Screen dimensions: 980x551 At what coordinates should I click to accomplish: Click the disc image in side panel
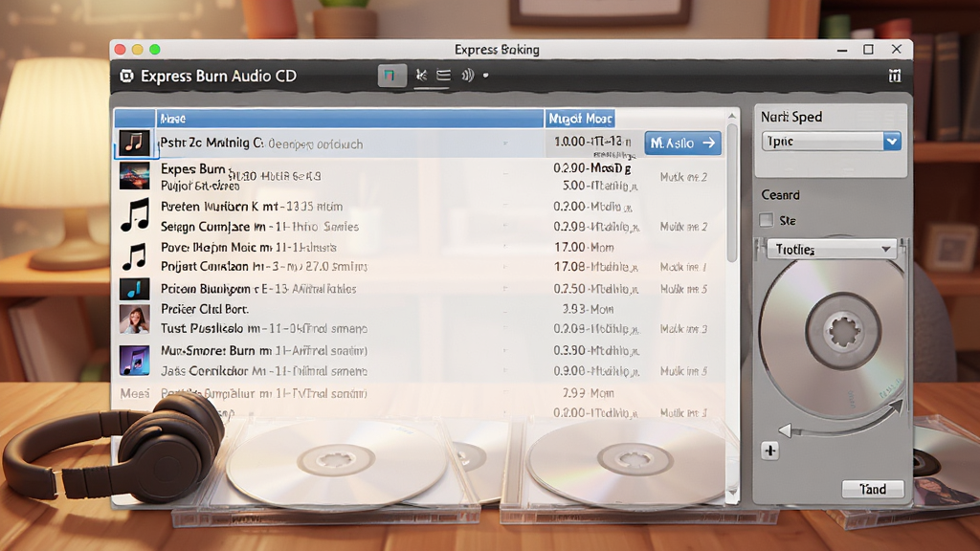pyautogui.click(x=832, y=334)
